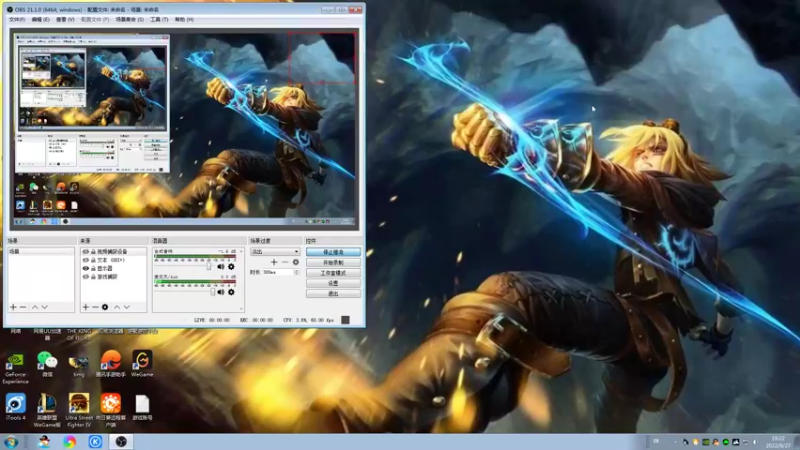Mute the desktop audio (first mixer channel)
Viewport: 800px width, 450px height.
221,266
